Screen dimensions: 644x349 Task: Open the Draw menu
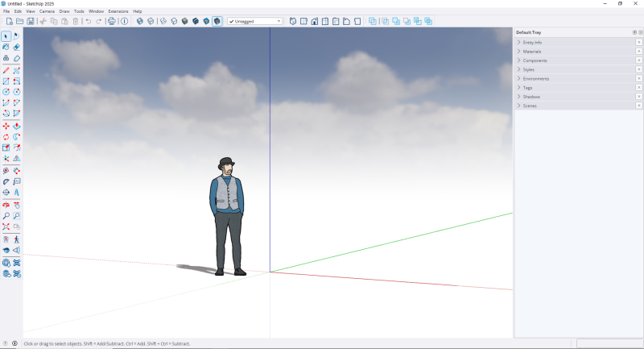pos(64,11)
